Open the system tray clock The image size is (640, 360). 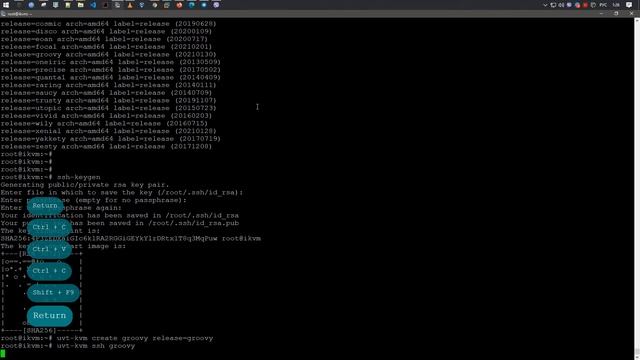point(617,5)
